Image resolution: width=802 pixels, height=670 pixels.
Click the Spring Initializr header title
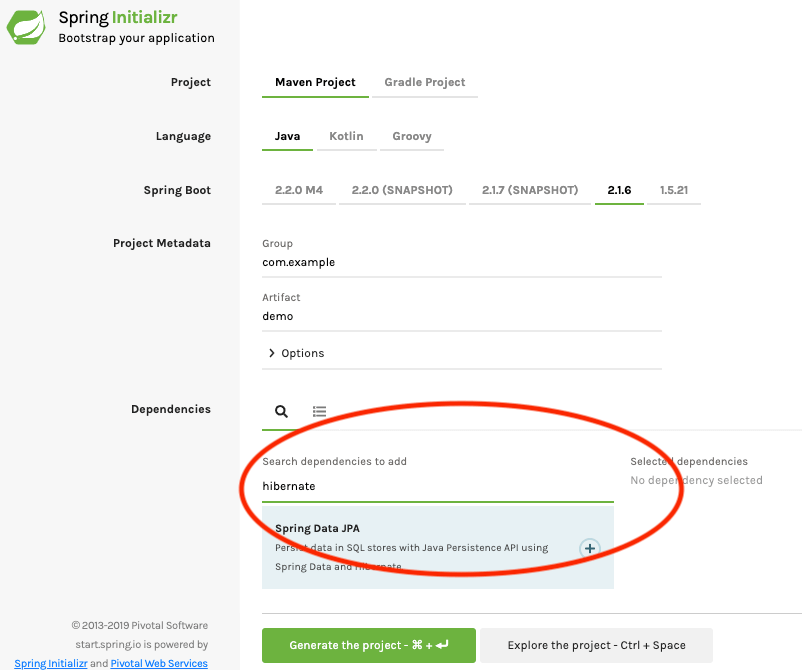tap(118, 17)
